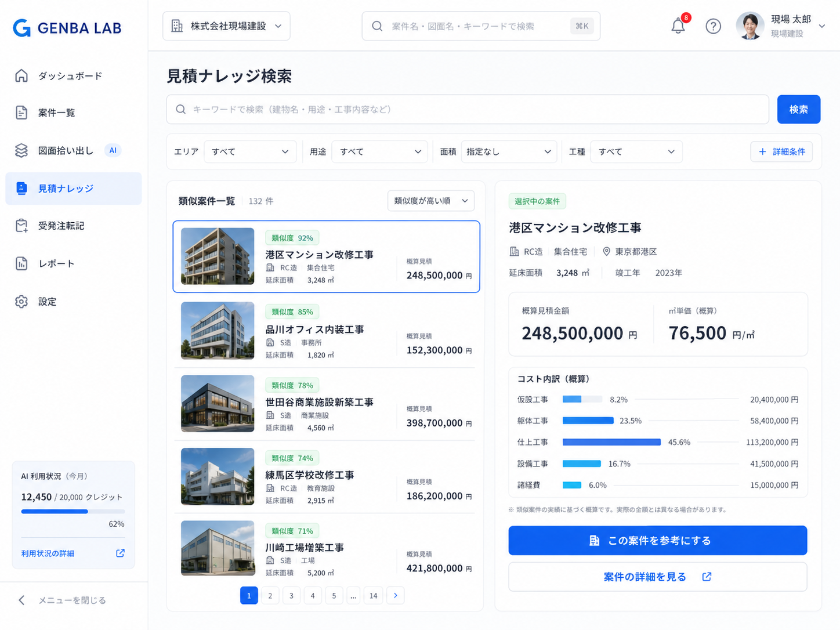840x630 pixels.
Task: Click the この案件を参考にする button
Action: 658,540
